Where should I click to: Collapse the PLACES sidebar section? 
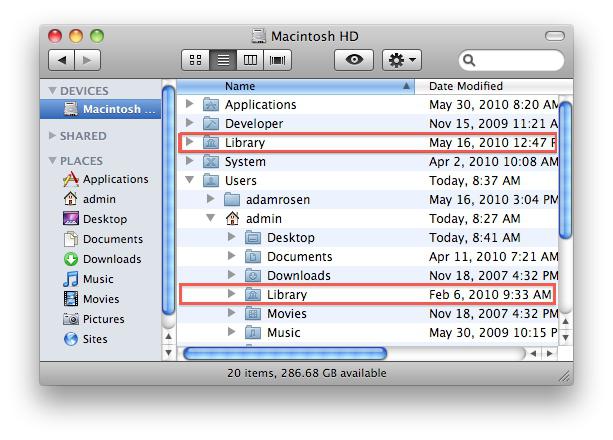point(52,161)
